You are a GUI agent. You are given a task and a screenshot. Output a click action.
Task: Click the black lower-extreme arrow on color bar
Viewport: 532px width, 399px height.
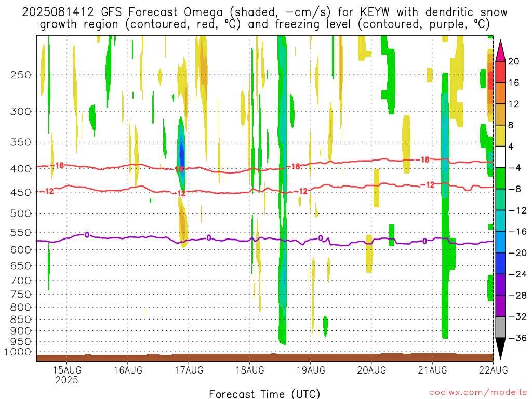click(x=500, y=349)
